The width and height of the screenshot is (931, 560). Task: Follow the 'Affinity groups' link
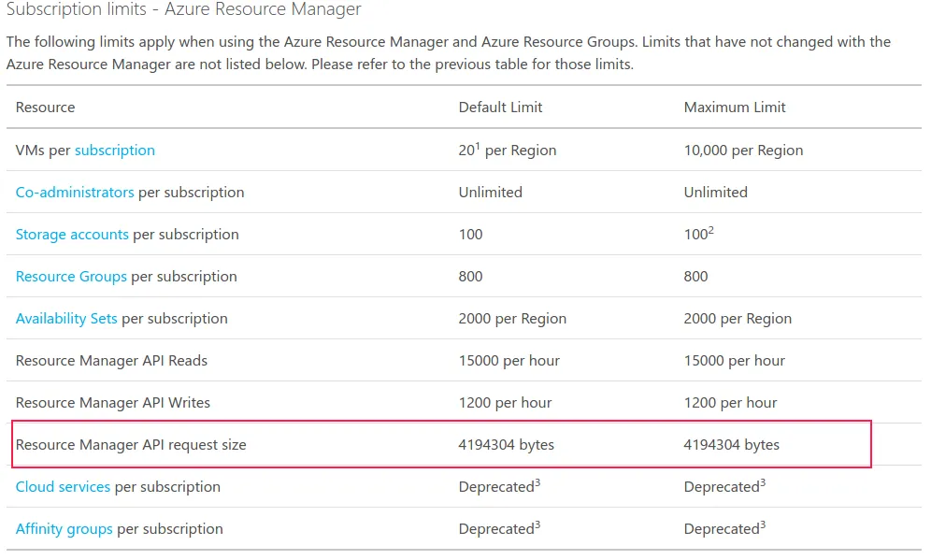point(64,529)
